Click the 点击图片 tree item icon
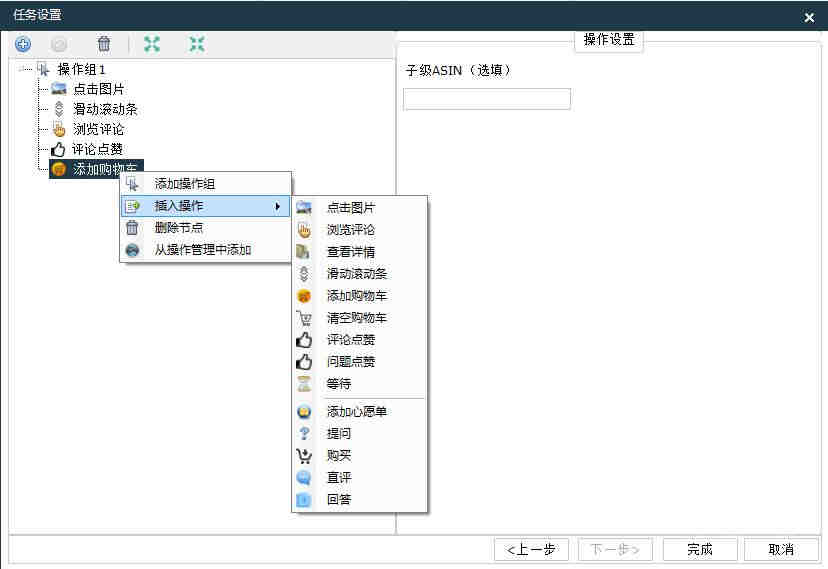 pyautogui.click(x=59, y=89)
